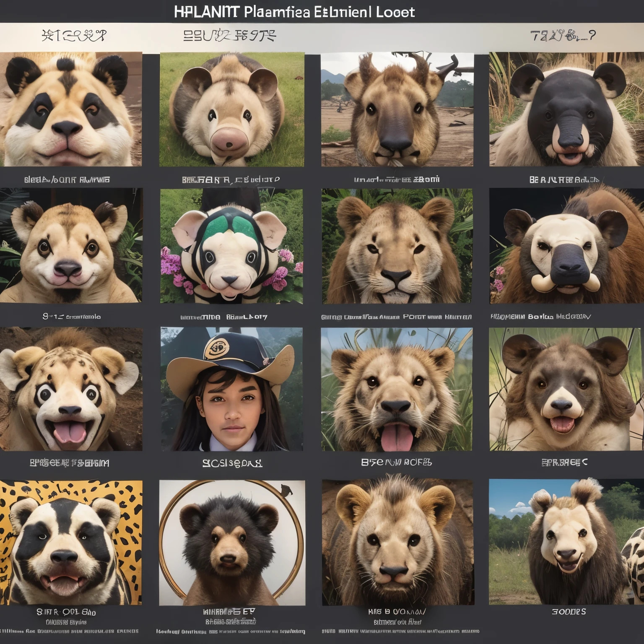
Task: Select the black-faced tapir with trunk photo
Action: tap(566, 109)
